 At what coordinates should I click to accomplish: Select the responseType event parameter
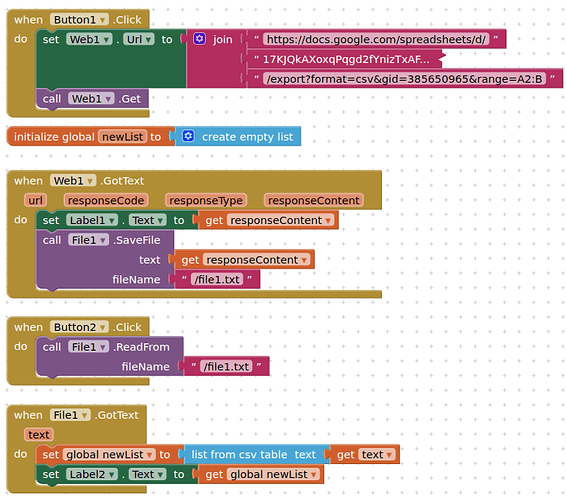[x=206, y=200]
